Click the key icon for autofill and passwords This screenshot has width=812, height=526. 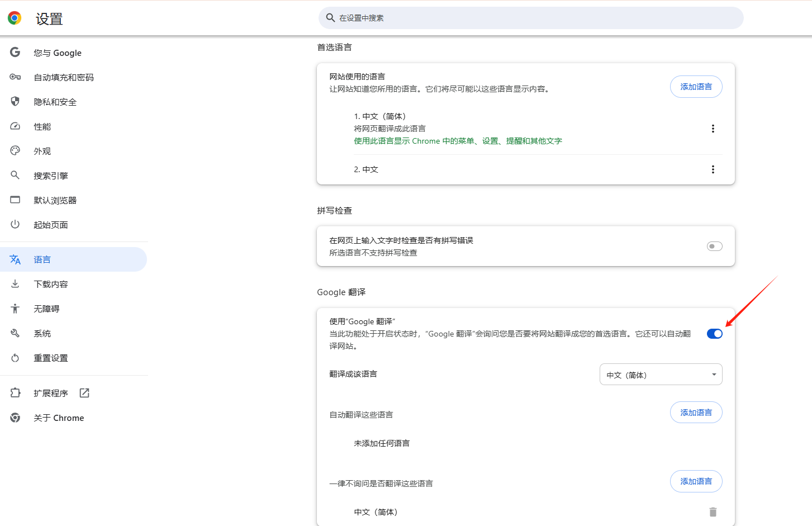click(x=15, y=77)
